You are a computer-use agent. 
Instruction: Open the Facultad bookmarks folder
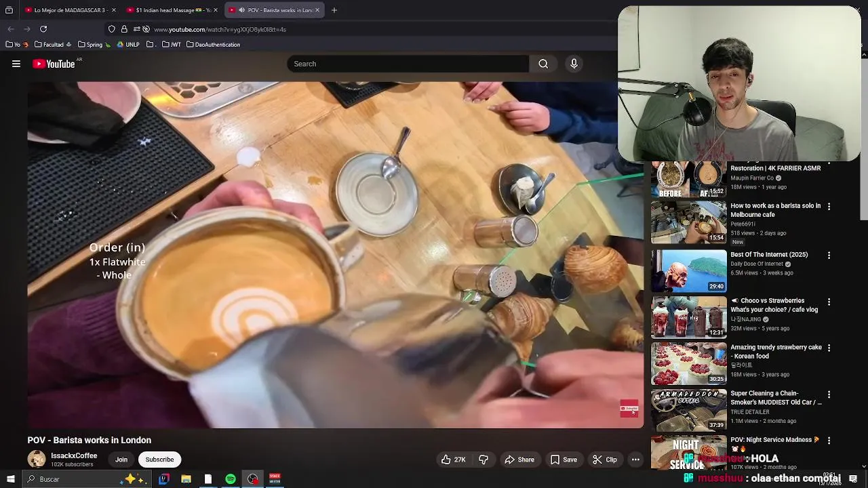(53, 45)
